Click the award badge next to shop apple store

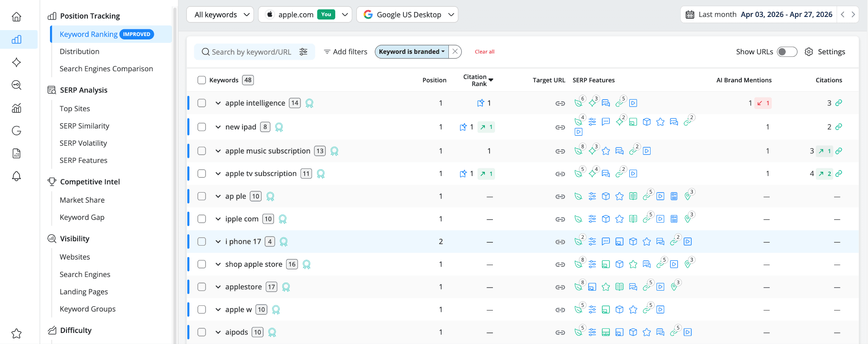coord(307,264)
